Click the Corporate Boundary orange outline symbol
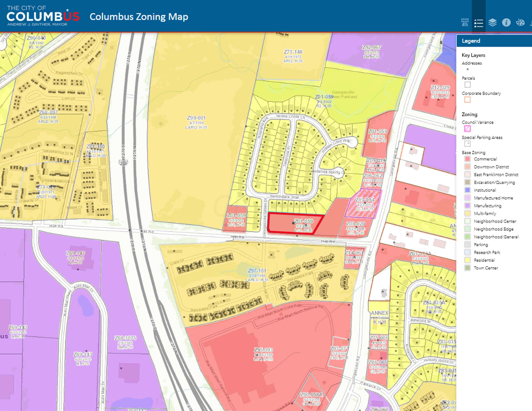 (x=467, y=100)
